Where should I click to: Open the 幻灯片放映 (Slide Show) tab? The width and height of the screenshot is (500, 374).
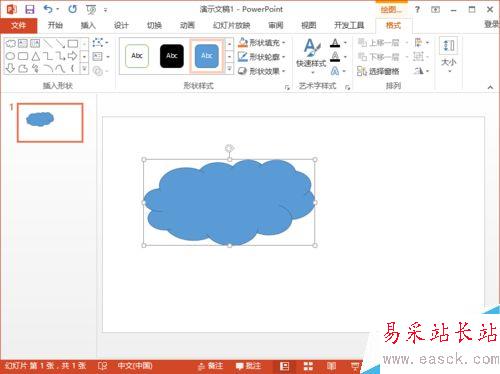232,25
